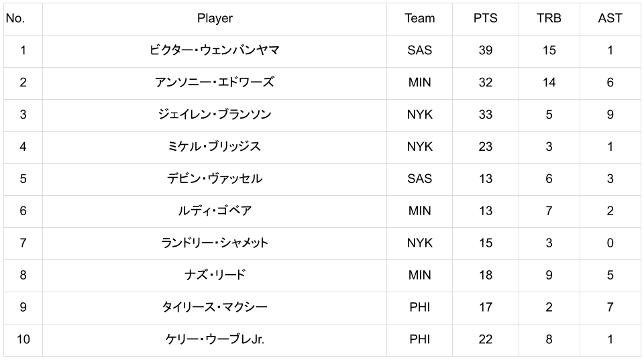Click the 39 points cell for Wembanyama

(x=486, y=51)
